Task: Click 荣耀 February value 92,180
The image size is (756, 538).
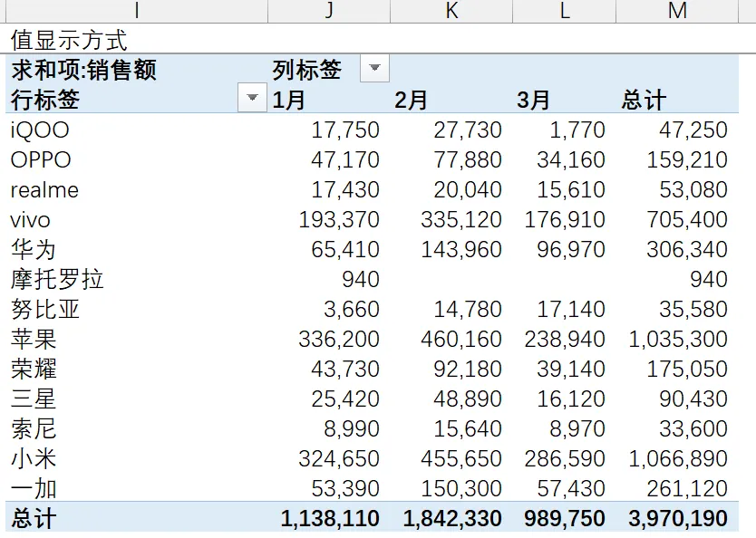Action: click(468, 369)
